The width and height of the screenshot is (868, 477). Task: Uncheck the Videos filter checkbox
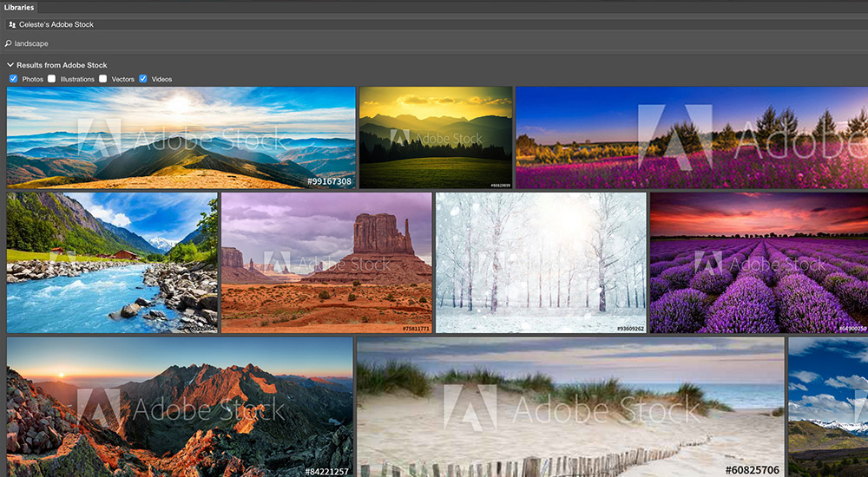coord(143,79)
